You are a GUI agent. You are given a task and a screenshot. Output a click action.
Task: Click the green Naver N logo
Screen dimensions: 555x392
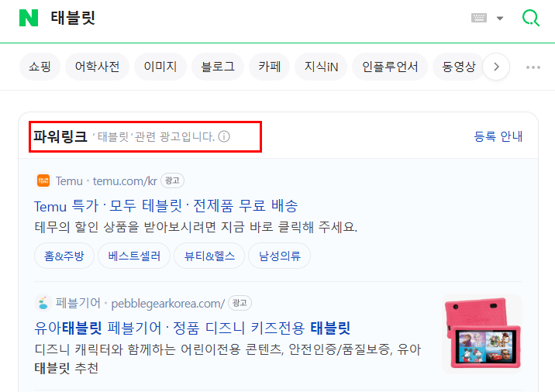[29, 18]
